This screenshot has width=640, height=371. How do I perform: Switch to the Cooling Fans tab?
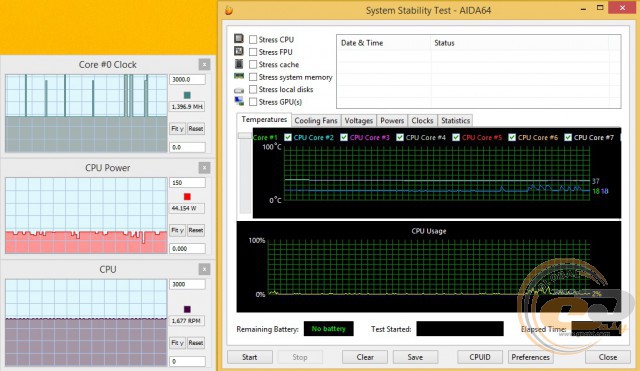pos(316,121)
